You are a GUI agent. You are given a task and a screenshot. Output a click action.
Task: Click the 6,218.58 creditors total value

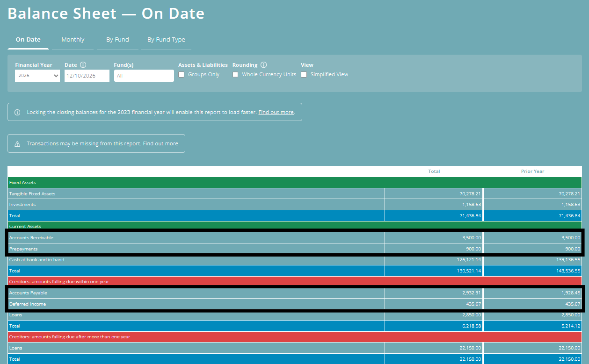(x=471, y=326)
